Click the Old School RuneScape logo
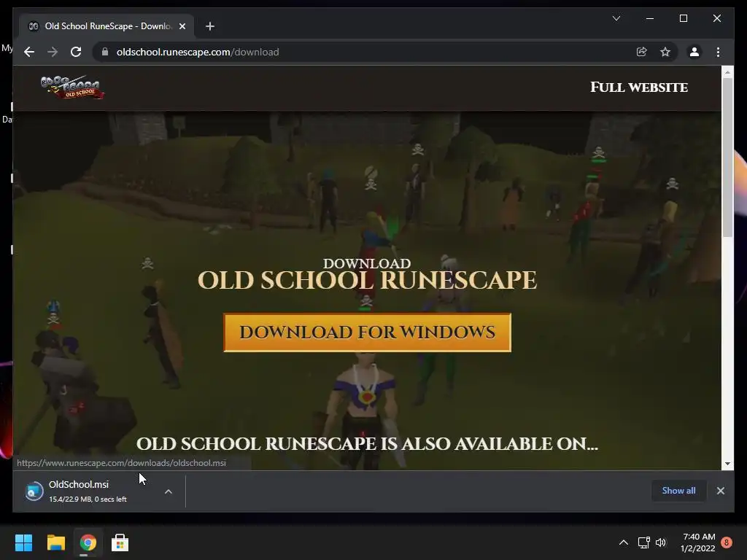 72,87
